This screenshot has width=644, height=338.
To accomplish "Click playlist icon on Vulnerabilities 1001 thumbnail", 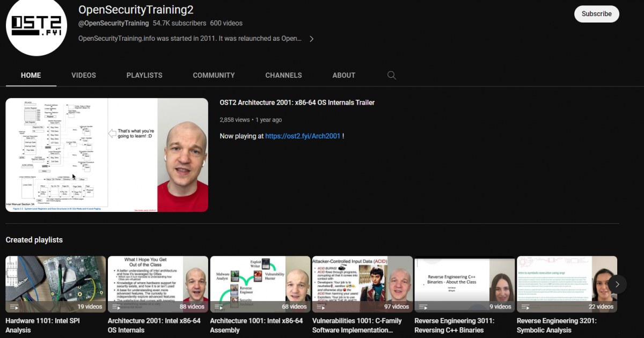I will (x=321, y=307).
